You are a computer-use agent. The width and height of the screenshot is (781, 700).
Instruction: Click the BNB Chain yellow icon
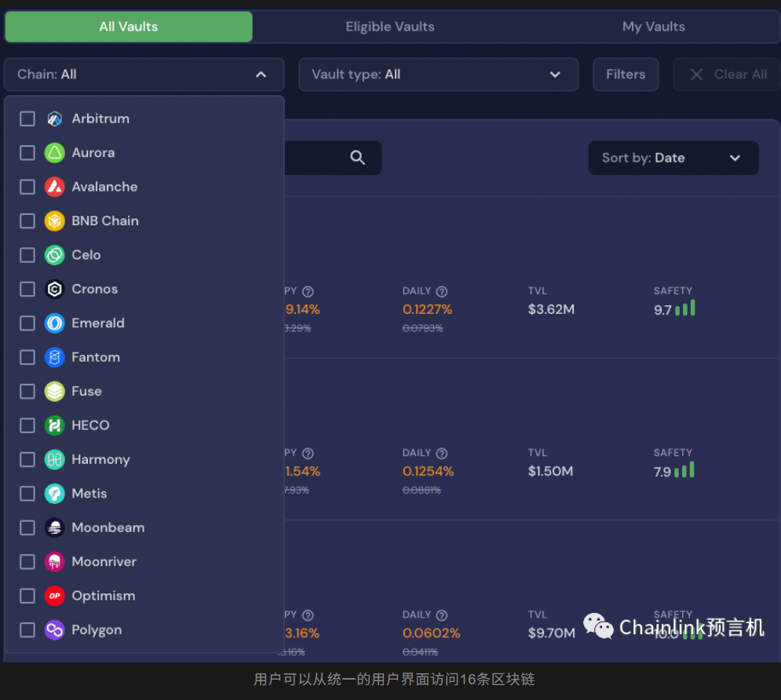[x=54, y=221]
